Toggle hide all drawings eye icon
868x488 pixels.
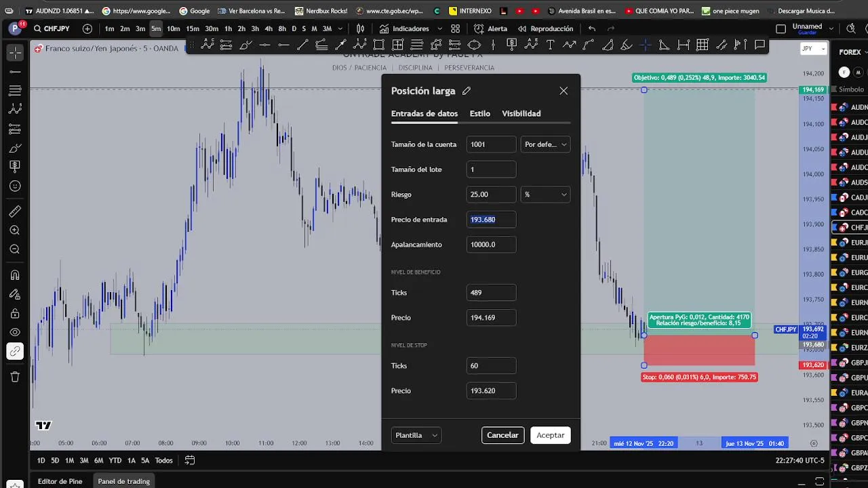tap(15, 332)
